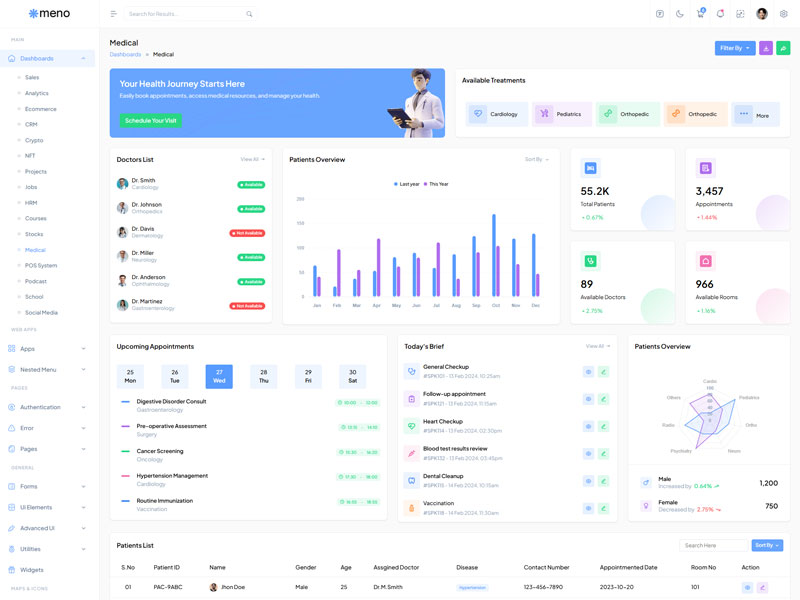Select the Cardiology treatment card
Viewport: 800px width, 600px height.
pos(496,114)
